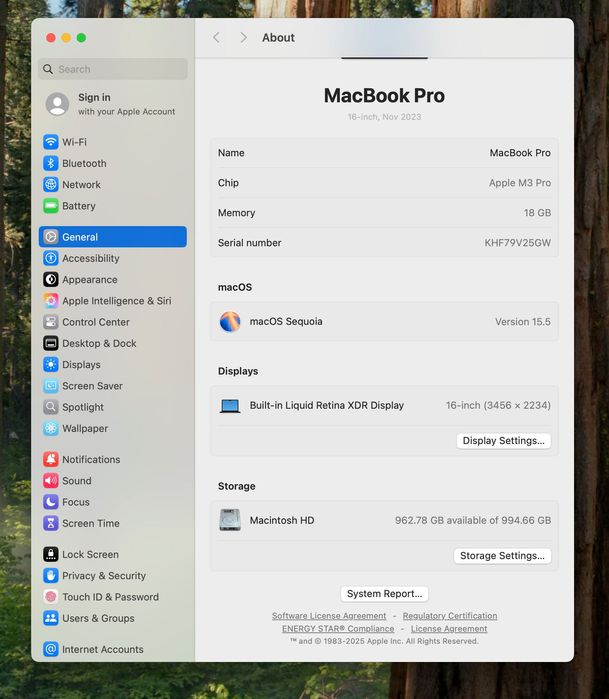Click the 16-inch (3456 × 2234) text
This screenshot has width=609, height=699.
click(498, 405)
